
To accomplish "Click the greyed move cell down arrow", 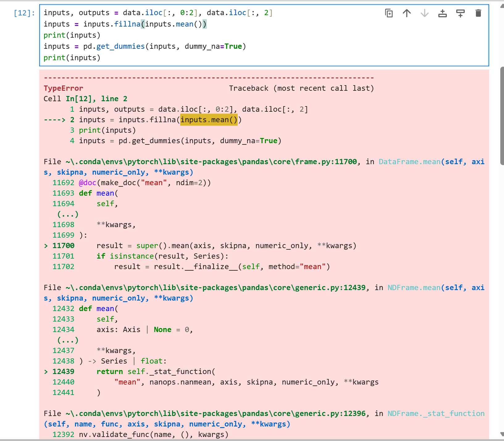I will tap(425, 13).
